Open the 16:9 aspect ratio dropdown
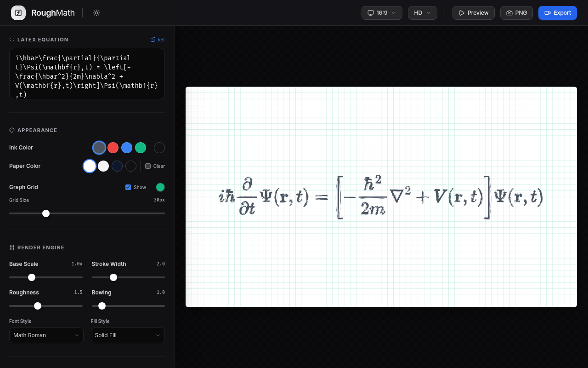 (x=382, y=13)
